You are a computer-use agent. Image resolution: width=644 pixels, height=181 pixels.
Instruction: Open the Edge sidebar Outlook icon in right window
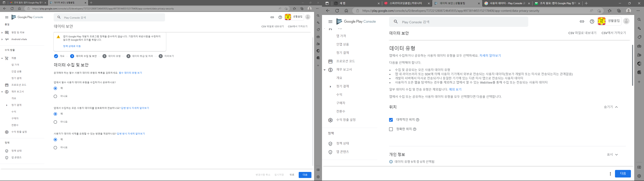click(x=639, y=73)
